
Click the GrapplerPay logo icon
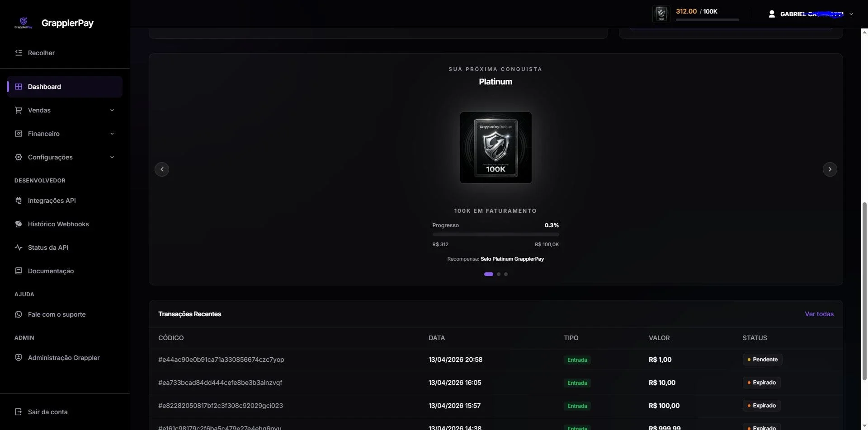click(x=23, y=23)
